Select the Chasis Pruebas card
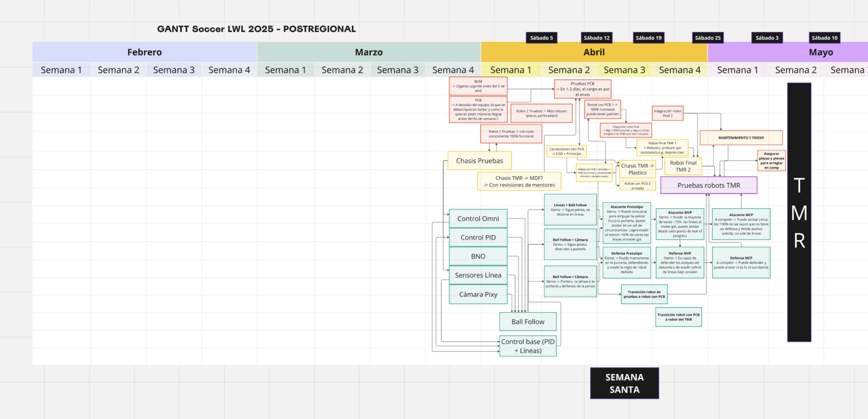Screen dimensions: 868x419 [x=479, y=161]
